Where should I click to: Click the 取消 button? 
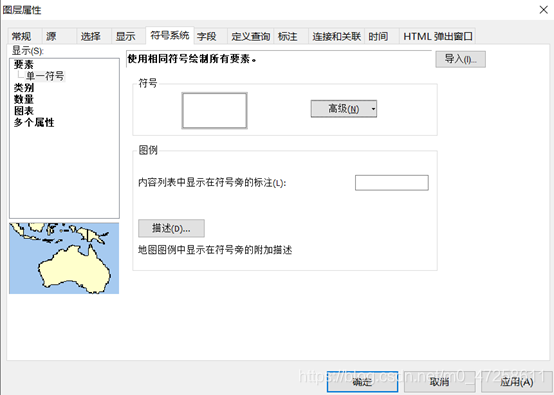(x=439, y=382)
